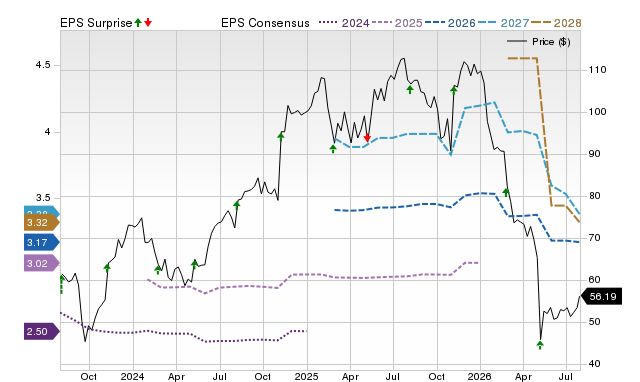Click the red negative surprise arrow on the price line
The width and height of the screenshot is (640, 382).
coord(367,138)
